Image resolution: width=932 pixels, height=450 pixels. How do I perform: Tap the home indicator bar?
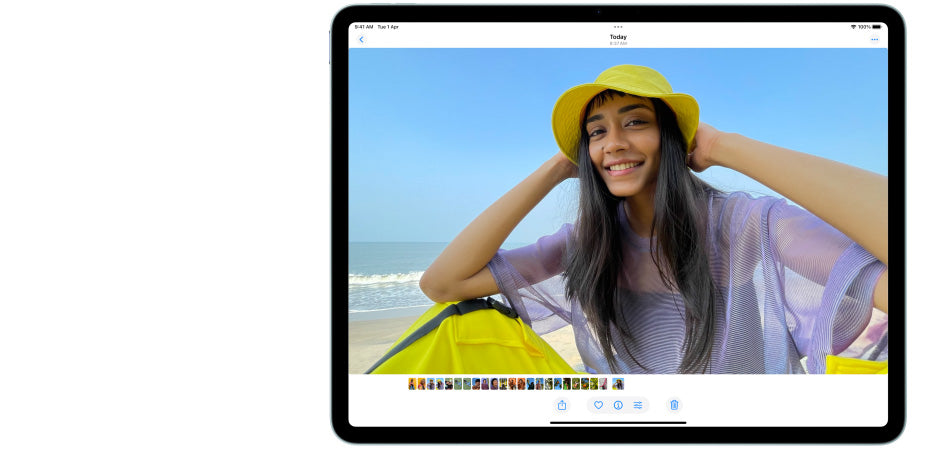[618, 422]
